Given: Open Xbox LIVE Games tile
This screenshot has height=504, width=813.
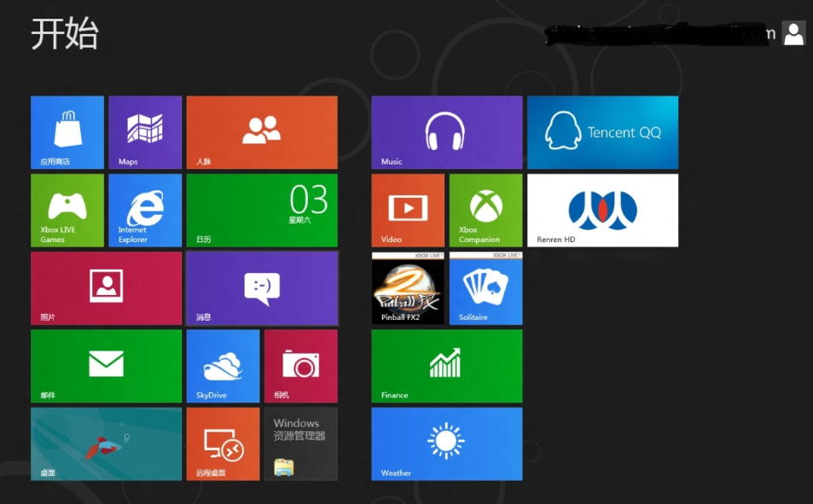Looking at the screenshot, I should coord(67,211).
